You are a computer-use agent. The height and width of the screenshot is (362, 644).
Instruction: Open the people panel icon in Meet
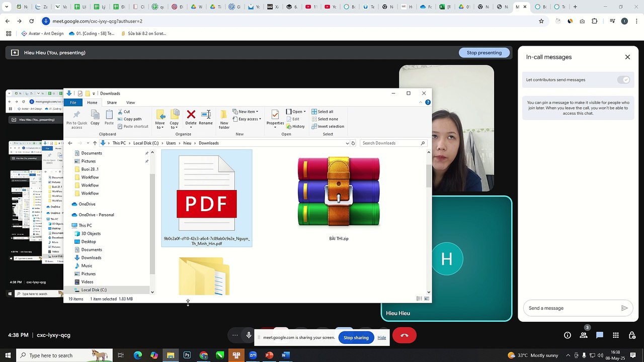coord(584,335)
